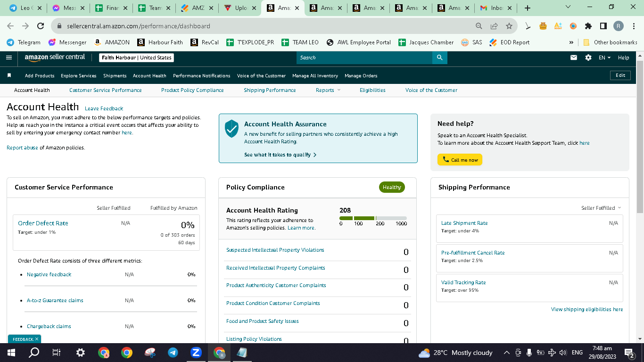Viewport: 644px width, 362px height.
Task: Click the Account Health Rating progress bar
Action: (373, 218)
